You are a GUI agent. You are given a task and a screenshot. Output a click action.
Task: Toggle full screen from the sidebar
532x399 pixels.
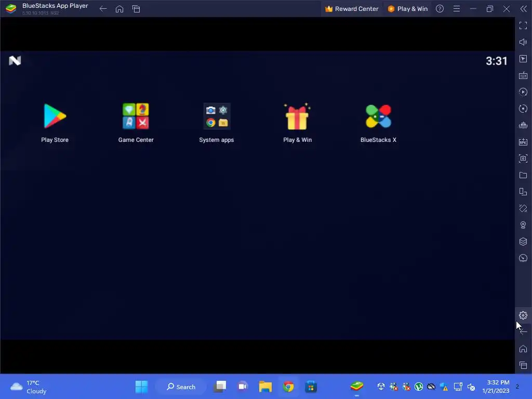pos(523,25)
